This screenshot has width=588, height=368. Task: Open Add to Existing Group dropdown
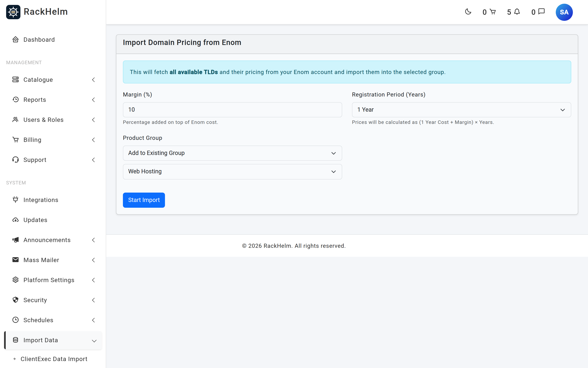click(232, 153)
